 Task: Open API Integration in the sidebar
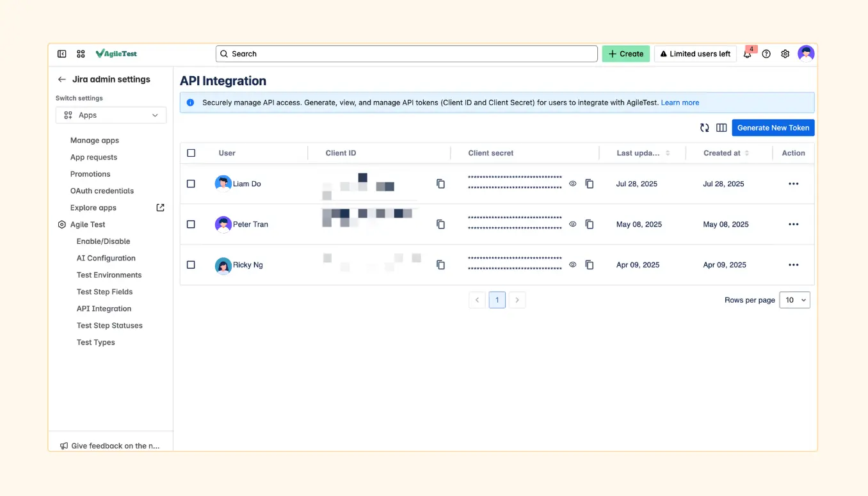104,308
